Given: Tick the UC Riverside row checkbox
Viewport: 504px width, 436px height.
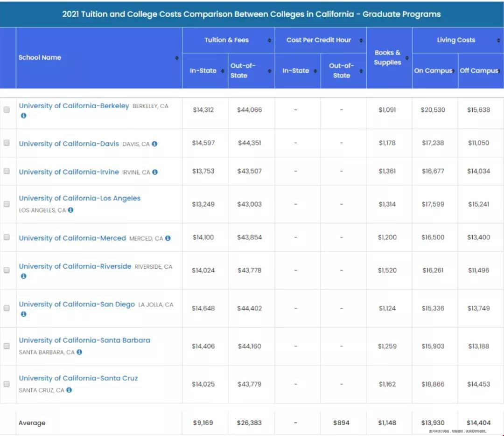Looking at the screenshot, I should pos(7,270).
